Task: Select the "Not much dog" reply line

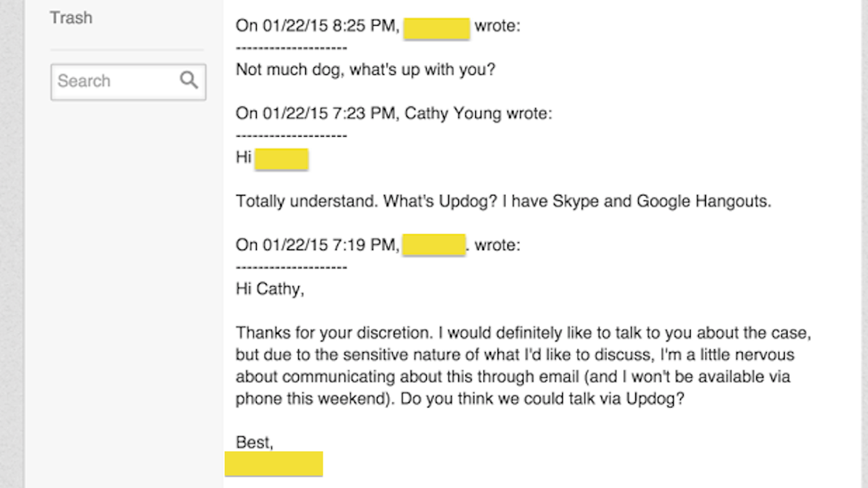Action: coord(365,71)
